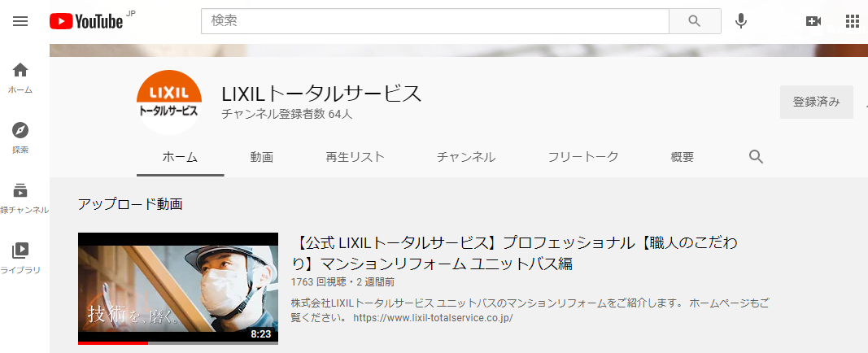Select the フリートーク tab
Screen dimensions: 868x353
point(582,157)
